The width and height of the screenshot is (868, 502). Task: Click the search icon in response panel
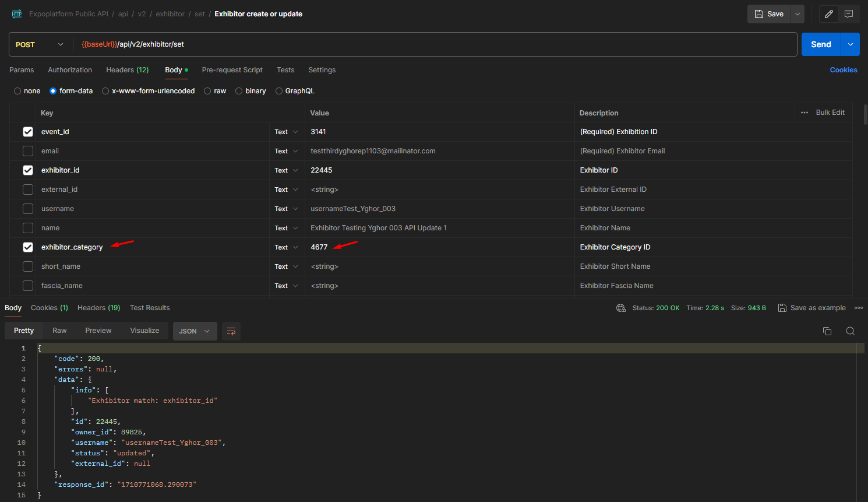tap(850, 331)
